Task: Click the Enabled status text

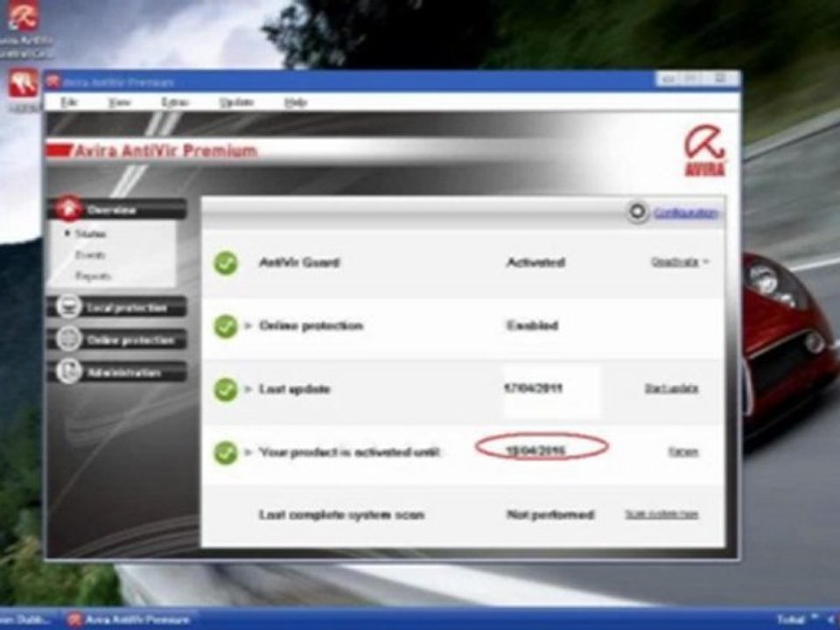Action: pyautogui.click(x=533, y=325)
